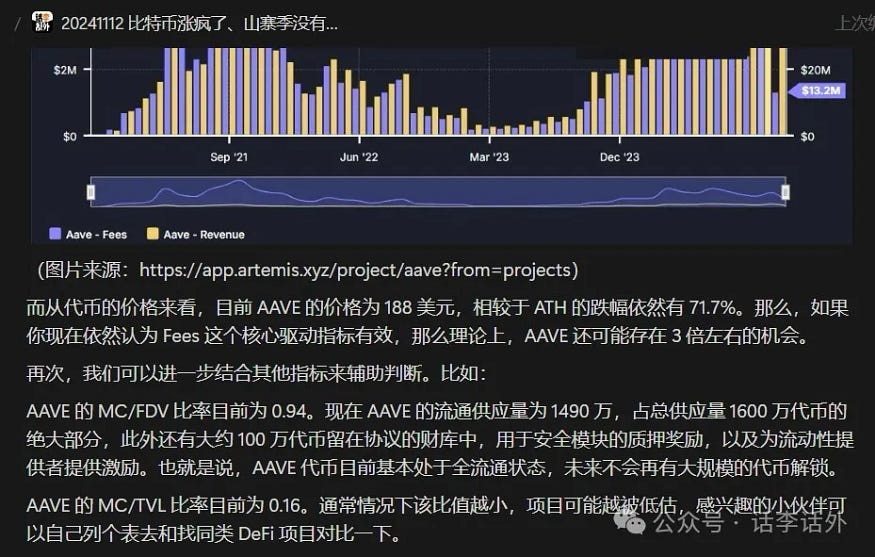Click the Jun '22 axis label
This screenshot has width=875, height=557.
tap(359, 157)
